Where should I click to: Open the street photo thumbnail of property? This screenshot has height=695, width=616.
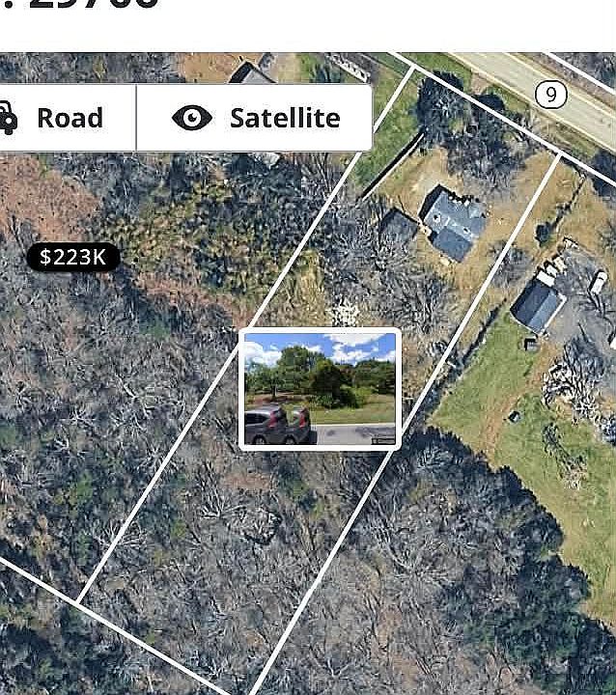click(320, 389)
